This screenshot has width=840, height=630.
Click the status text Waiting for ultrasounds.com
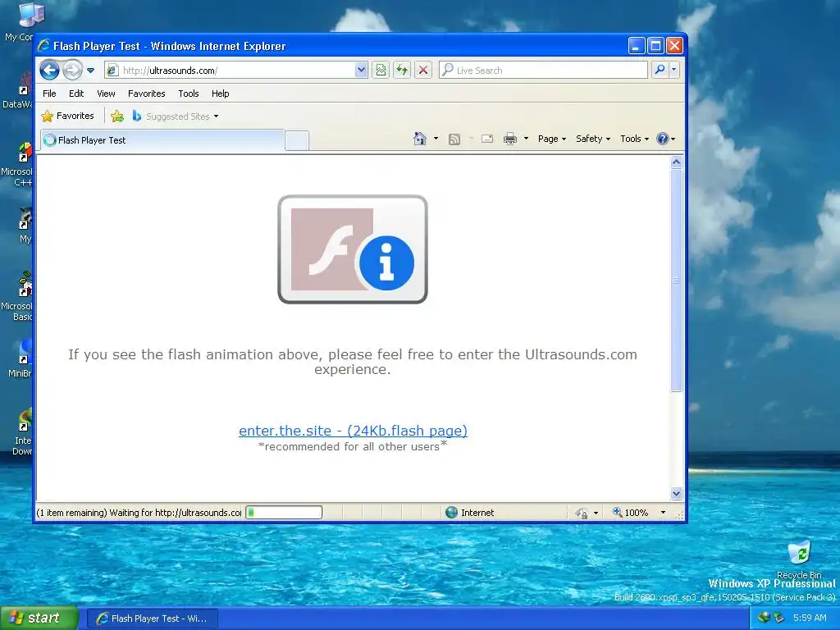[139, 513]
